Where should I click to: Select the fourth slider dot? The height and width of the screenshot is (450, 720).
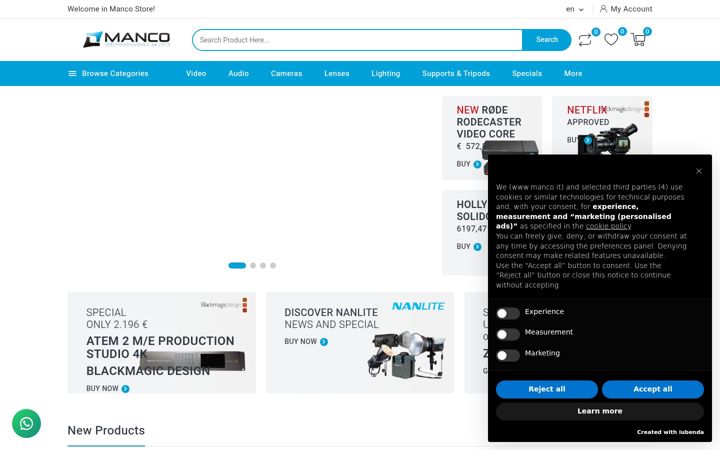273,265
